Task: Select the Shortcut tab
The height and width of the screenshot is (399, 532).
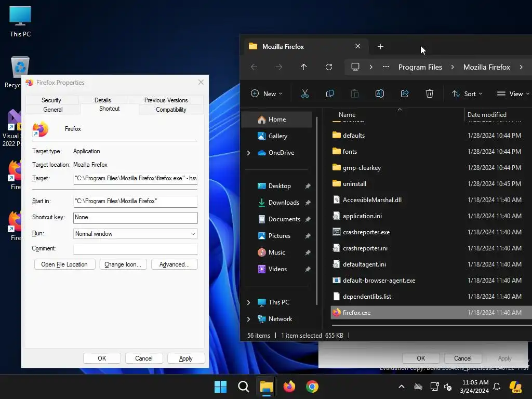Action: click(109, 109)
